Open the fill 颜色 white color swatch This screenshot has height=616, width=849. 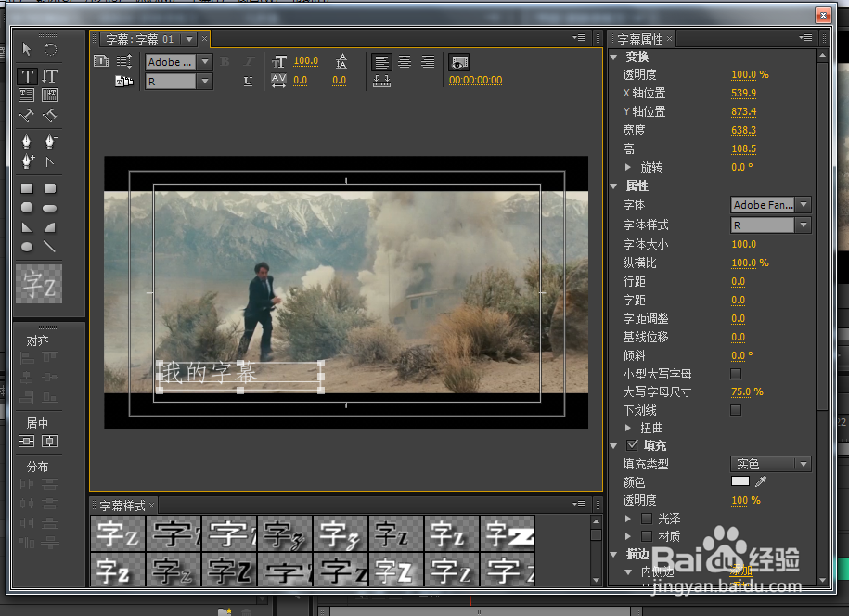coord(740,481)
